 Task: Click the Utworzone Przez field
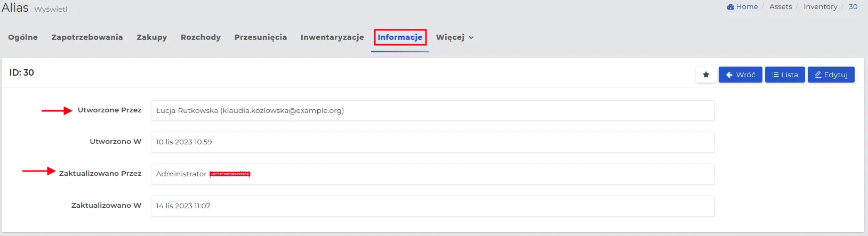pos(432,111)
